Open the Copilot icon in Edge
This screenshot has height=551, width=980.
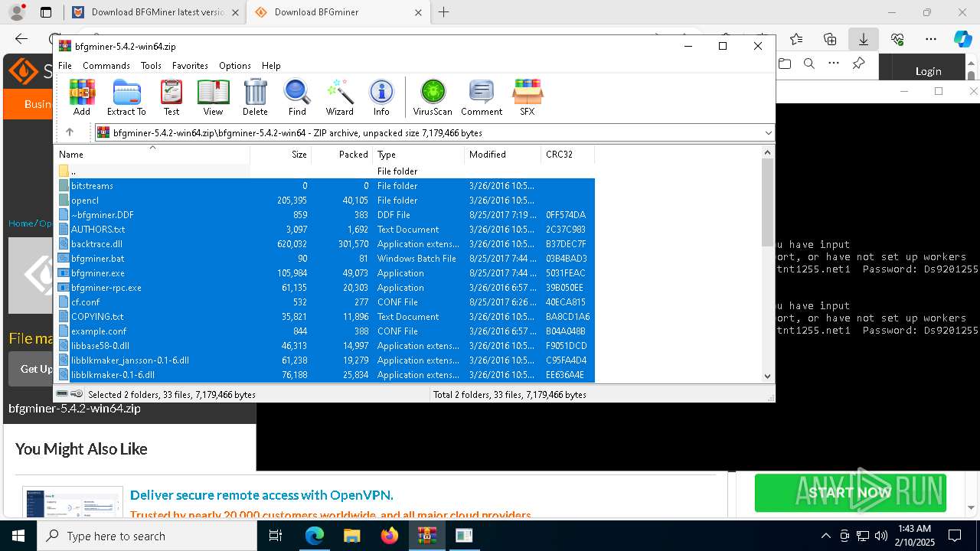[962, 39]
